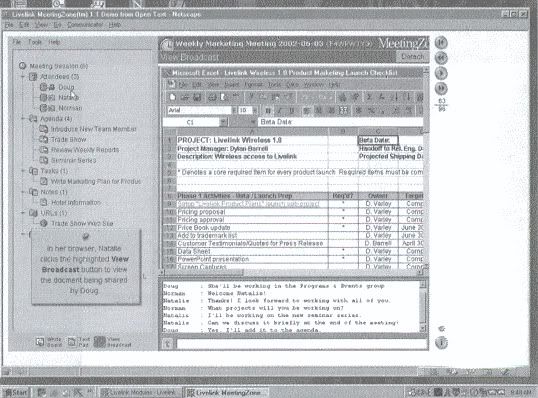This screenshot has height=398, width=538.
Task: Click the play forward round button
Action: pyautogui.click(x=441, y=73)
